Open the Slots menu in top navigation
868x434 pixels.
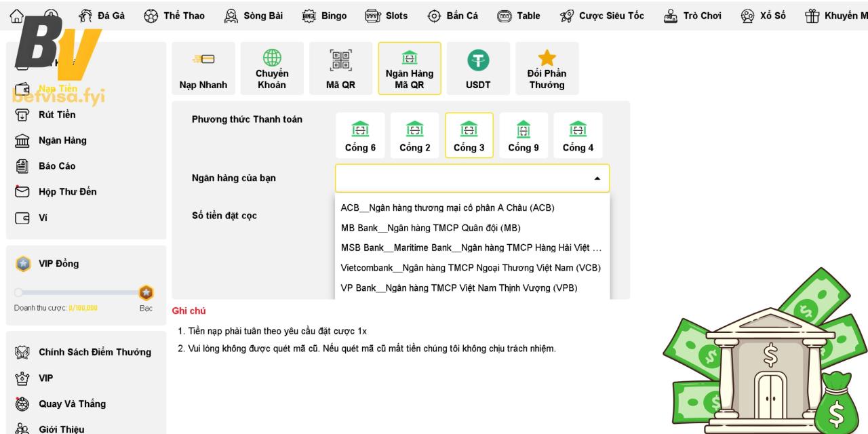coord(387,16)
